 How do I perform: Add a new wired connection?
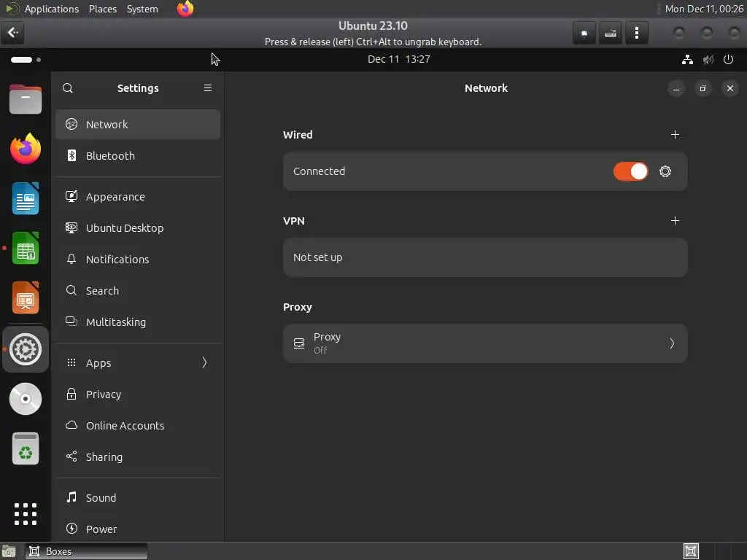pyautogui.click(x=675, y=135)
